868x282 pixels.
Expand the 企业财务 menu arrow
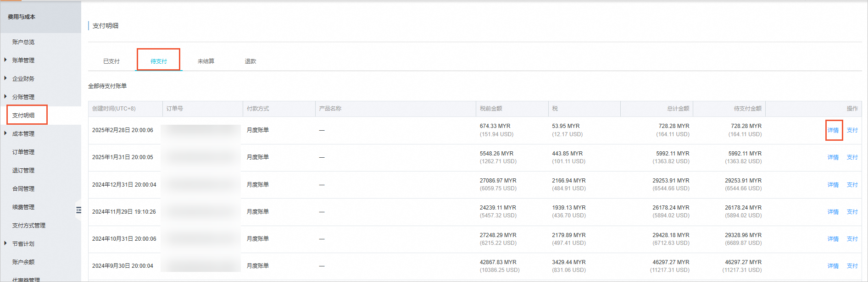(6, 78)
